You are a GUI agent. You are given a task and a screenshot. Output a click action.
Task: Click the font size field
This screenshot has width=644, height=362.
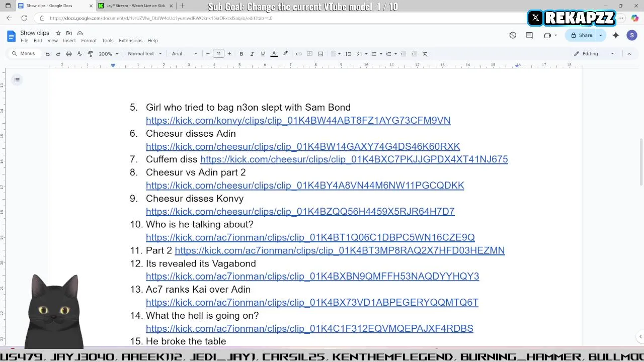pyautogui.click(x=218, y=54)
